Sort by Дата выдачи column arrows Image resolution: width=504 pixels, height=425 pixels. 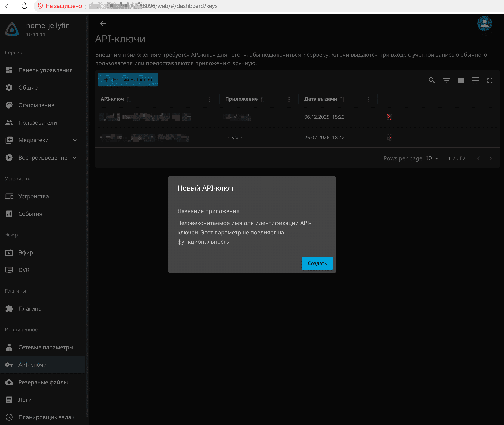point(342,99)
